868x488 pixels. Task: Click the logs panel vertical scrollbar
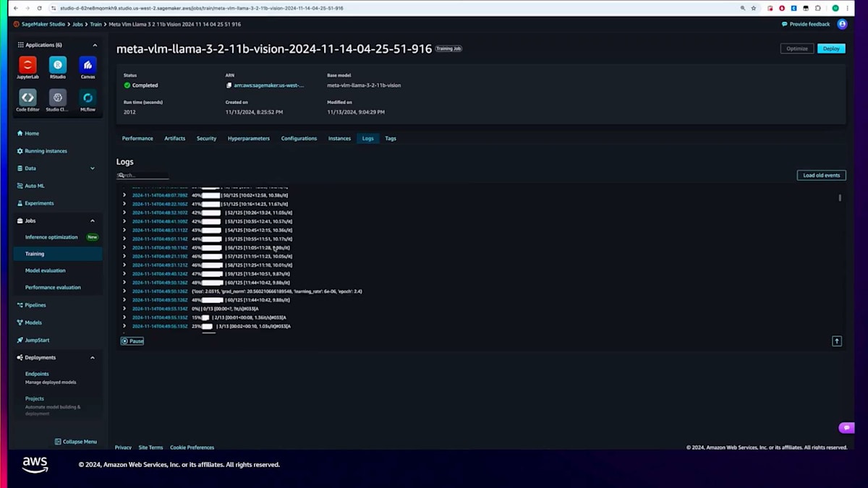[x=840, y=197]
